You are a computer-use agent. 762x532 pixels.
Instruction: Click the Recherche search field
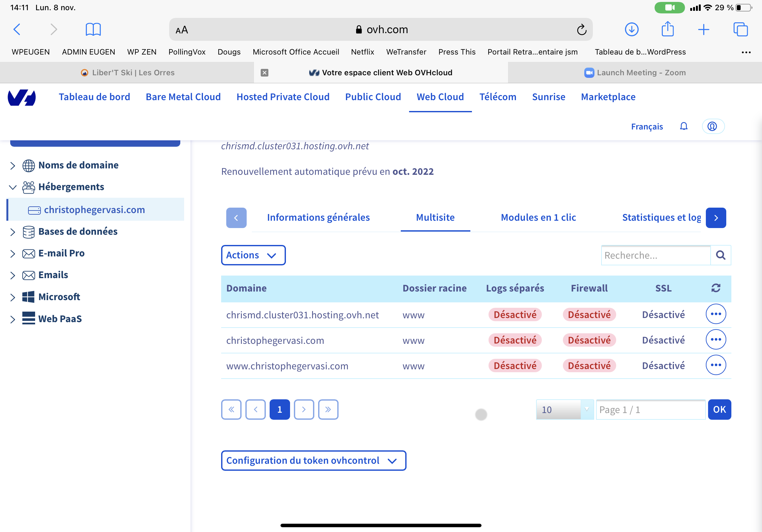[655, 255]
